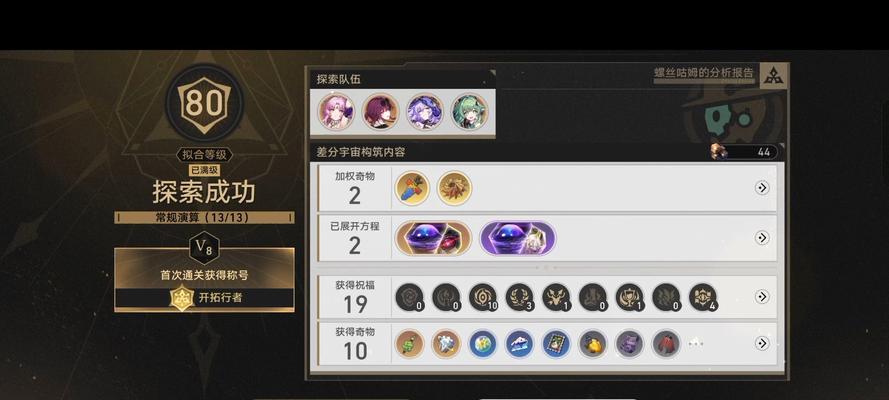Expand the 已展开方程 row arrow
Screen dimensions: 889x400
coord(762,237)
